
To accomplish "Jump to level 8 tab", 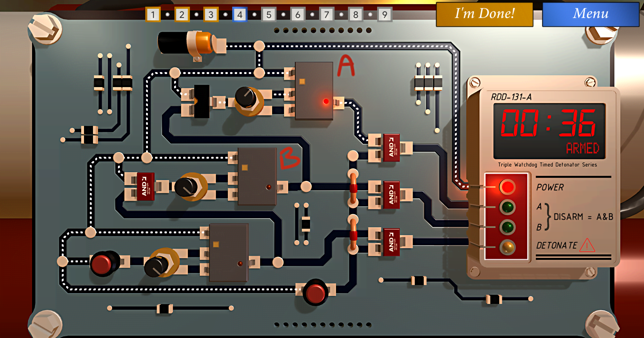I will [356, 15].
